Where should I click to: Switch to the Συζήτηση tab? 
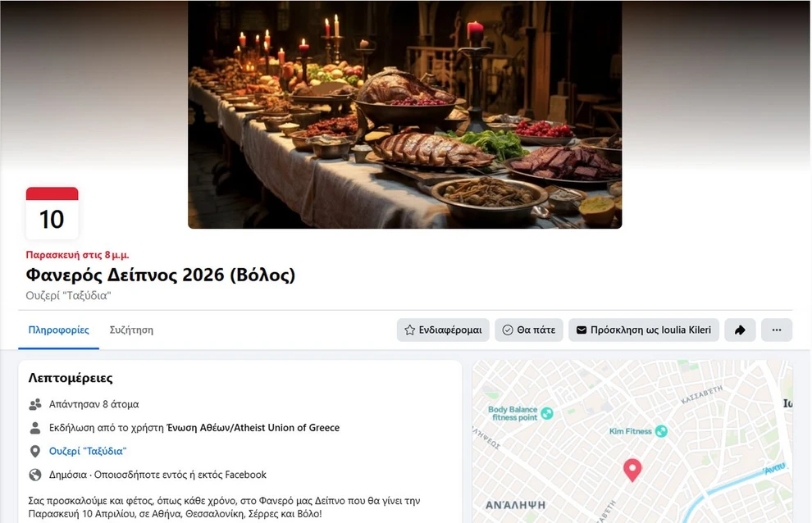click(131, 330)
